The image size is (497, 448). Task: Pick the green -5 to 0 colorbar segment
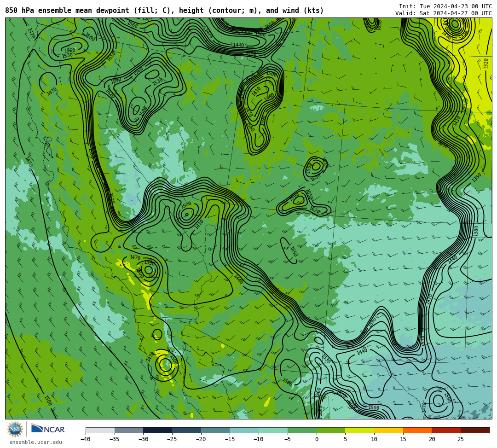(x=302, y=430)
